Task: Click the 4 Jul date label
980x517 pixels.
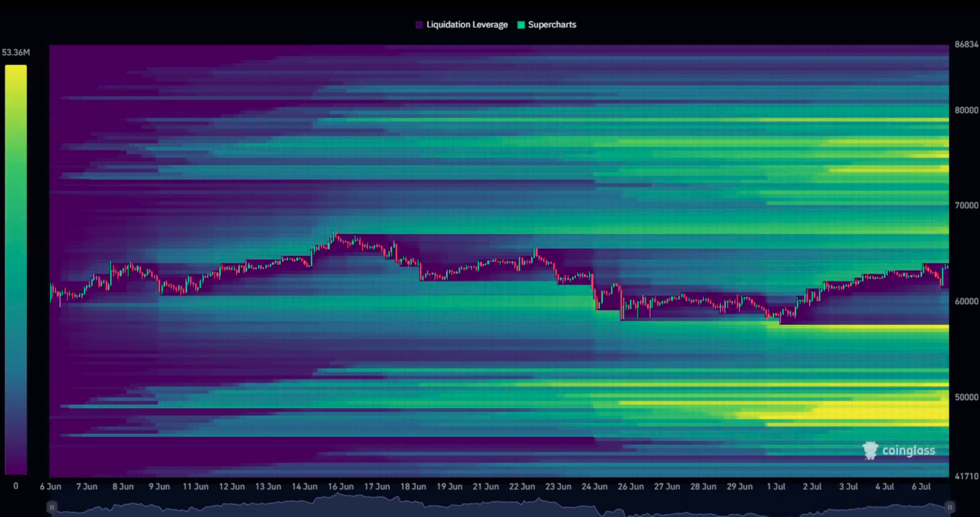Action: point(885,486)
